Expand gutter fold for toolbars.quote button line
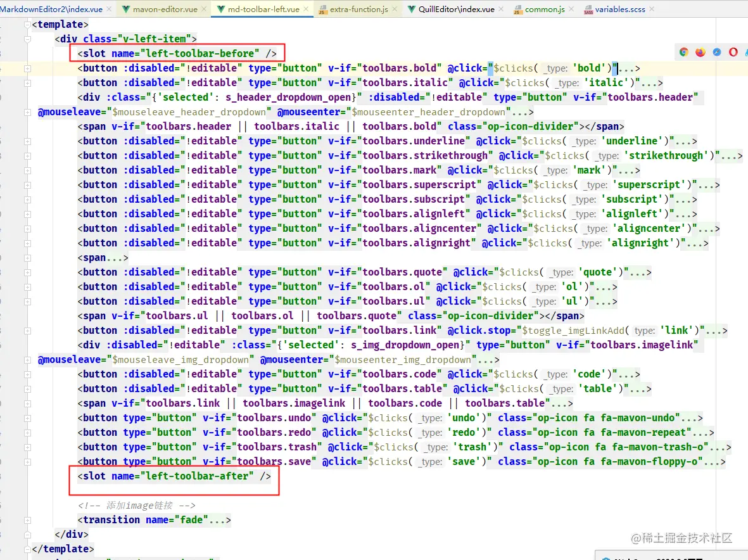The image size is (748, 560). click(28, 273)
